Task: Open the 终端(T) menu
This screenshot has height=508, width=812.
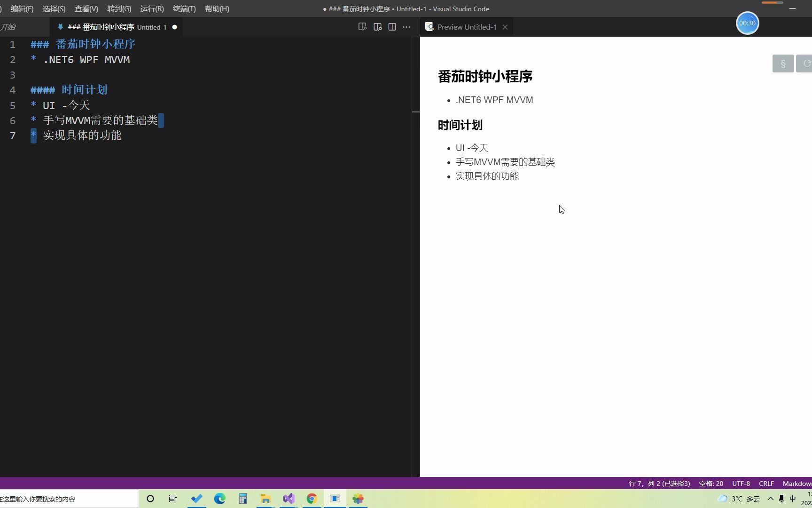Action: pyautogui.click(x=184, y=9)
